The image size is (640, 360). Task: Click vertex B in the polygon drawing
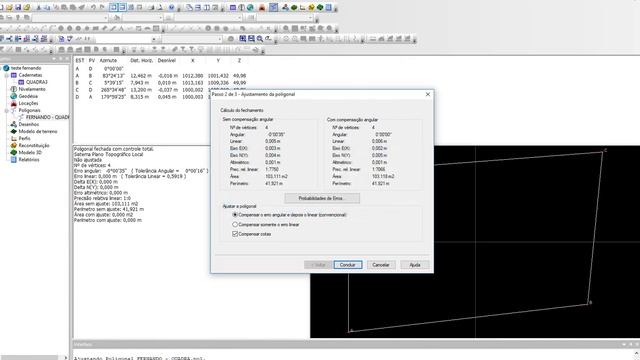tap(589, 303)
